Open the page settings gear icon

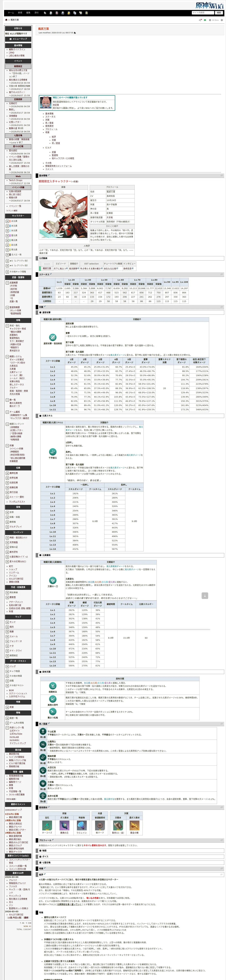[x=222, y=20]
